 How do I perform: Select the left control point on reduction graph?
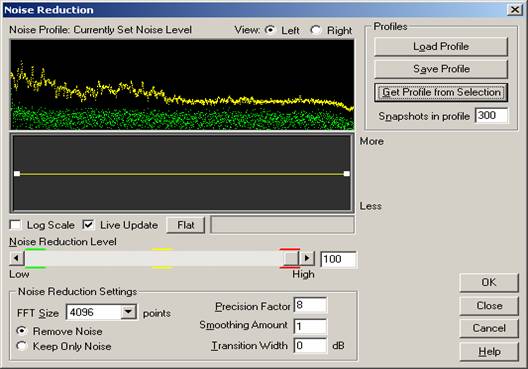(x=17, y=174)
